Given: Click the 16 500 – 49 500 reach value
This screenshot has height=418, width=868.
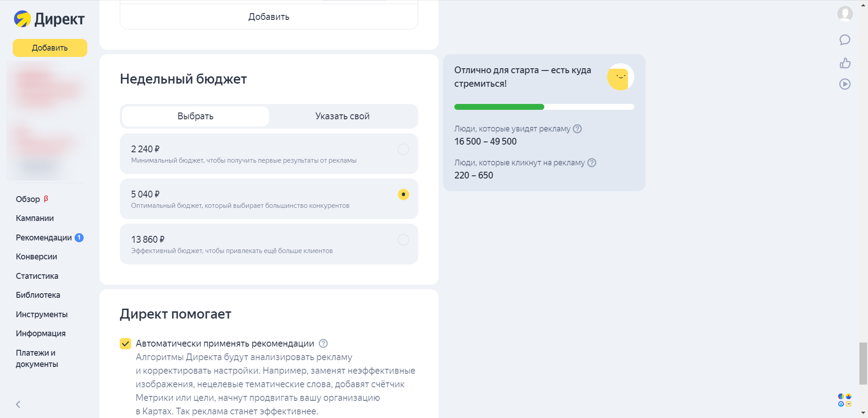Looking at the screenshot, I should [x=485, y=141].
